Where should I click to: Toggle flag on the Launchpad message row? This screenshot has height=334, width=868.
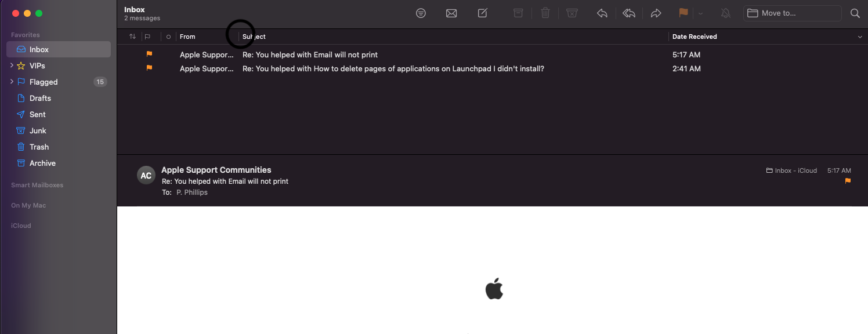click(x=149, y=68)
